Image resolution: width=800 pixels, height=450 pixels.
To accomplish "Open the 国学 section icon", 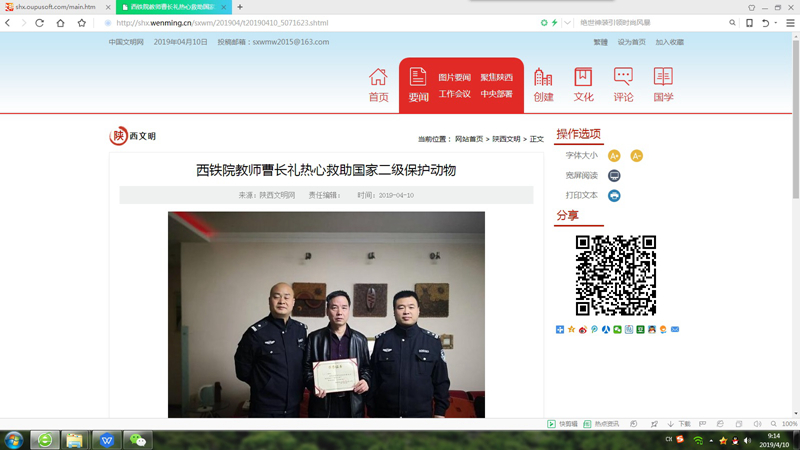I will click(663, 84).
